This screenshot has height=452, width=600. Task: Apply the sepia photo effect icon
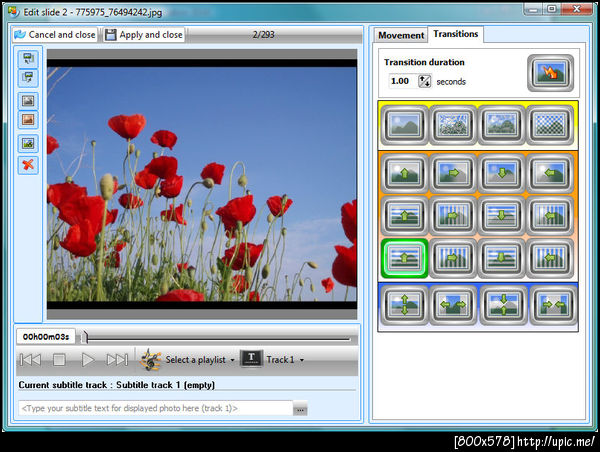pos(28,120)
